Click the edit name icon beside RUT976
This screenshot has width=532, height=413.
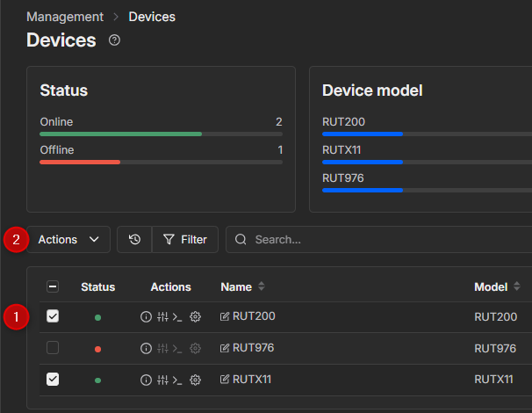[225, 348]
